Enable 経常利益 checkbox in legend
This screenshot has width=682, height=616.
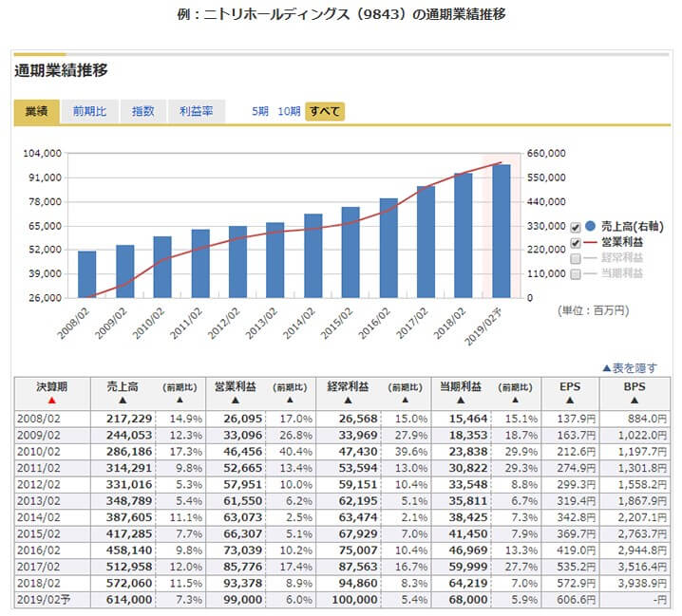(x=575, y=259)
